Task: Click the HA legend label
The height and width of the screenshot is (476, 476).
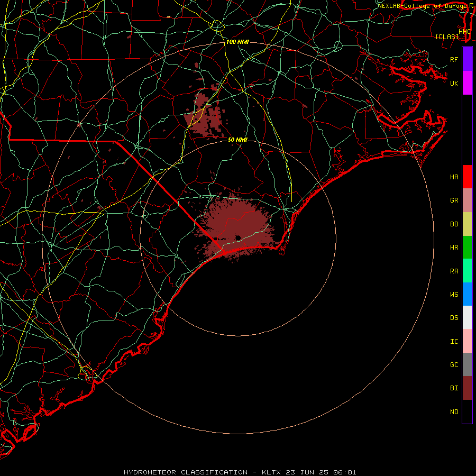Action: tap(454, 177)
